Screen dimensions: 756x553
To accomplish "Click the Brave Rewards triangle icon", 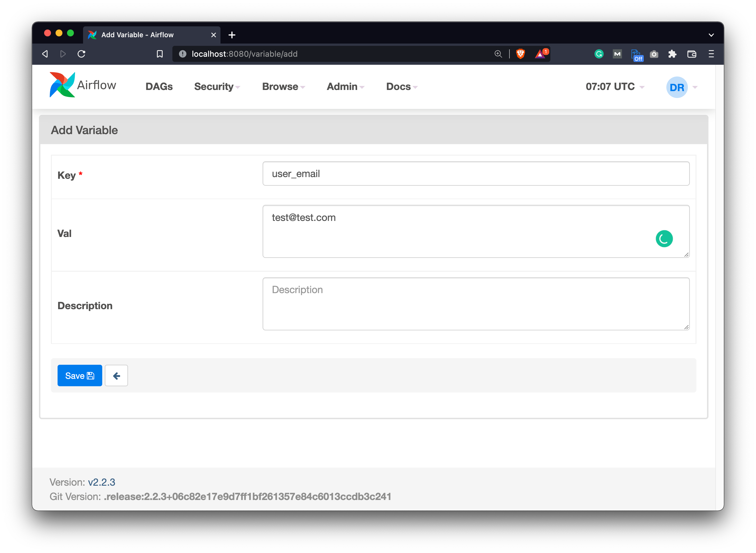I will click(x=540, y=54).
